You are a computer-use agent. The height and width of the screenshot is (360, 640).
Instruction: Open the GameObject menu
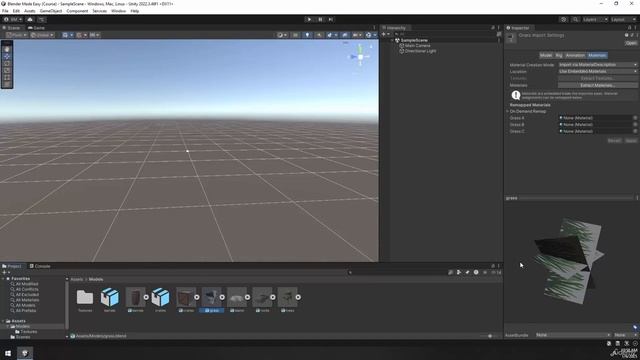point(51,11)
